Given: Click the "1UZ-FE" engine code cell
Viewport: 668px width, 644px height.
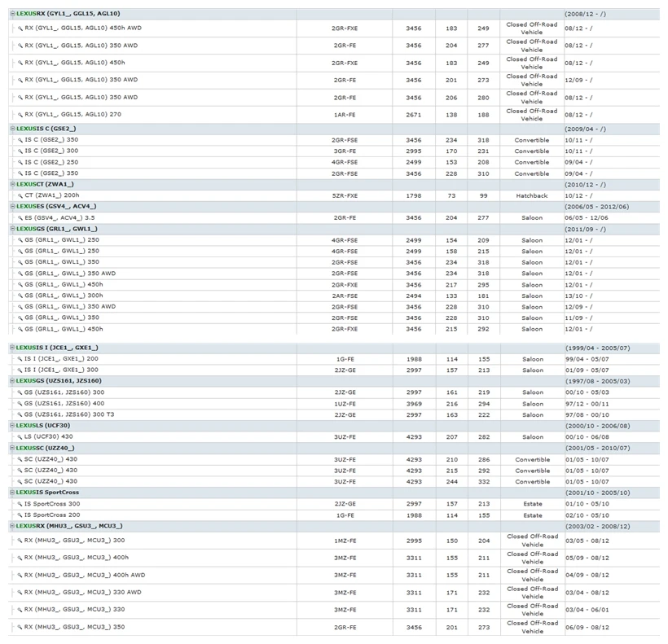Looking at the screenshot, I should click(x=345, y=404).
